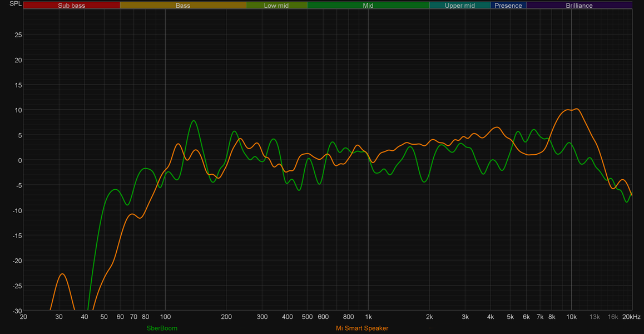
Task: Click the Upper mid band segment
Action: 459,6
